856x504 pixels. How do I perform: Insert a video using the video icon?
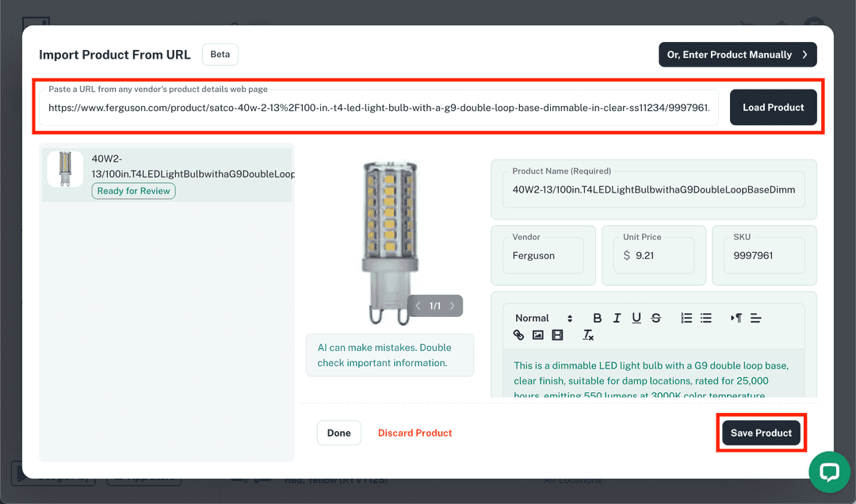click(557, 334)
